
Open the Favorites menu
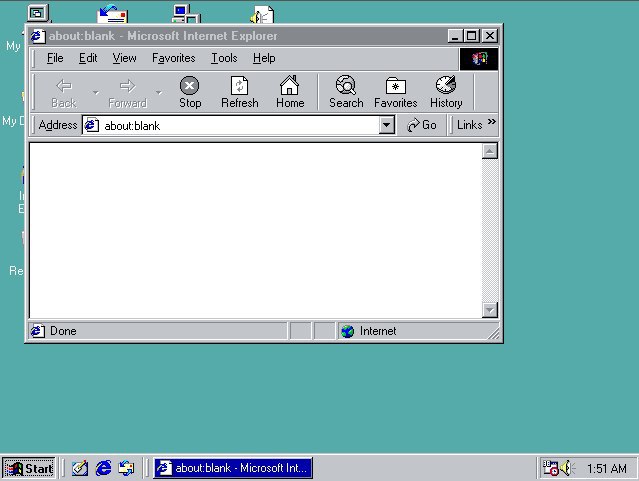tap(174, 58)
